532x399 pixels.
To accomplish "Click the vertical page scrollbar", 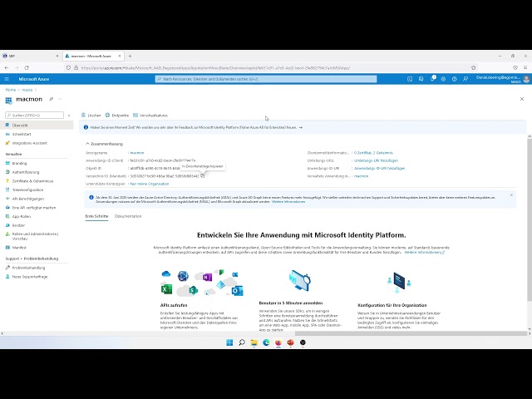I will 530,219.
